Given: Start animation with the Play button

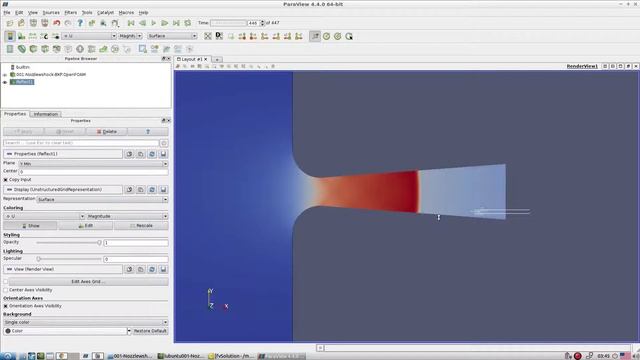Looking at the screenshot, I should tap(153, 23).
